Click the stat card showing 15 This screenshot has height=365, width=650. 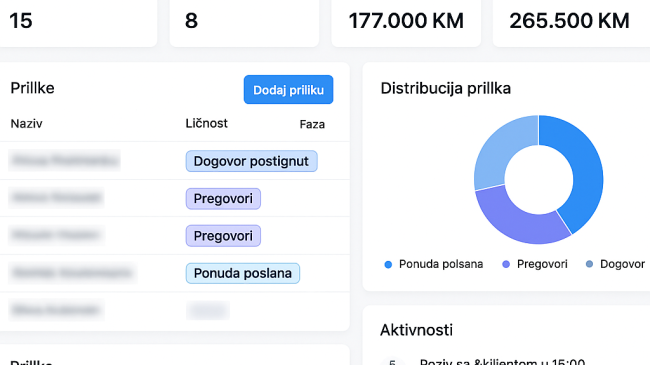[x=78, y=23]
